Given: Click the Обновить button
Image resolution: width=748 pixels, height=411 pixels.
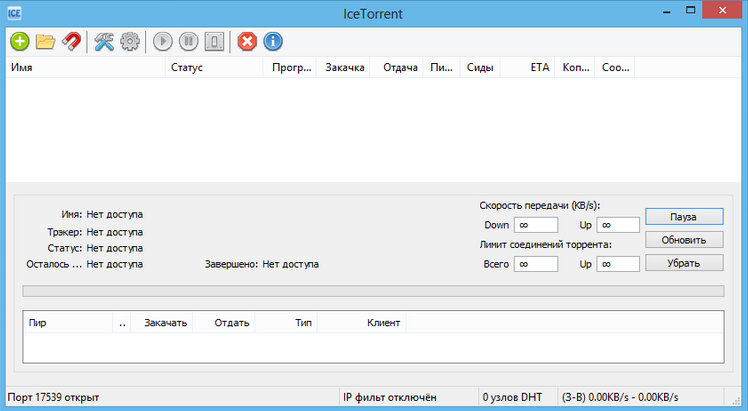Looking at the screenshot, I should coord(684,240).
